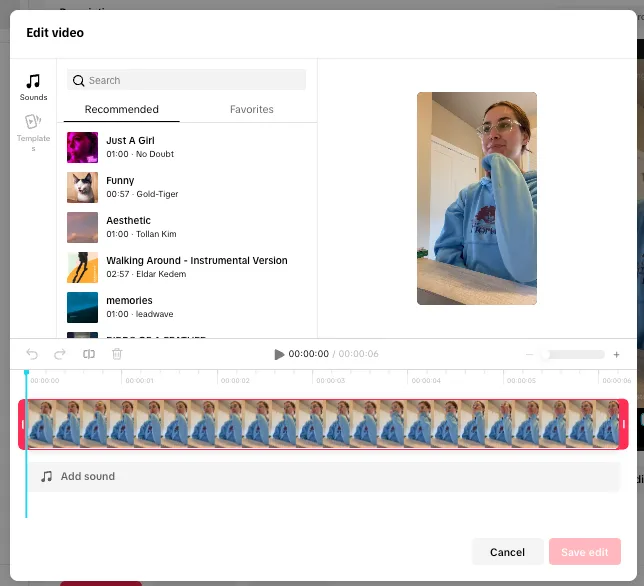The width and height of the screenshot is (644, 586).
Task: Click the zoom out minus icon
Action: [x=530, y=354]
